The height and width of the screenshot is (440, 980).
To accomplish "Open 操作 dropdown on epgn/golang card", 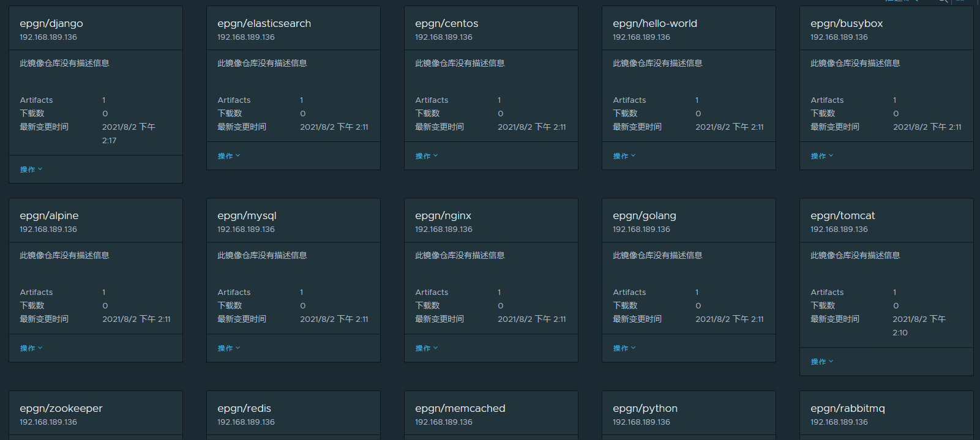I will 624,348.
